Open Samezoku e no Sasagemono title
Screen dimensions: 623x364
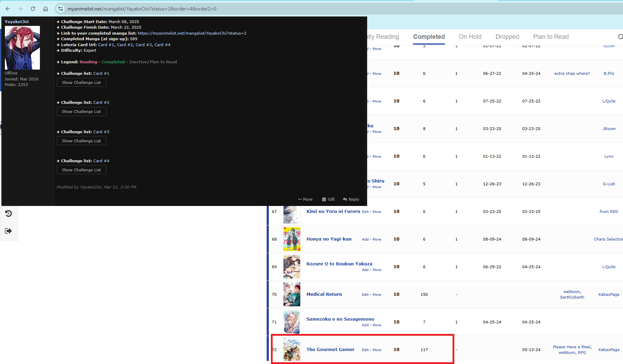tap(340, 319)
